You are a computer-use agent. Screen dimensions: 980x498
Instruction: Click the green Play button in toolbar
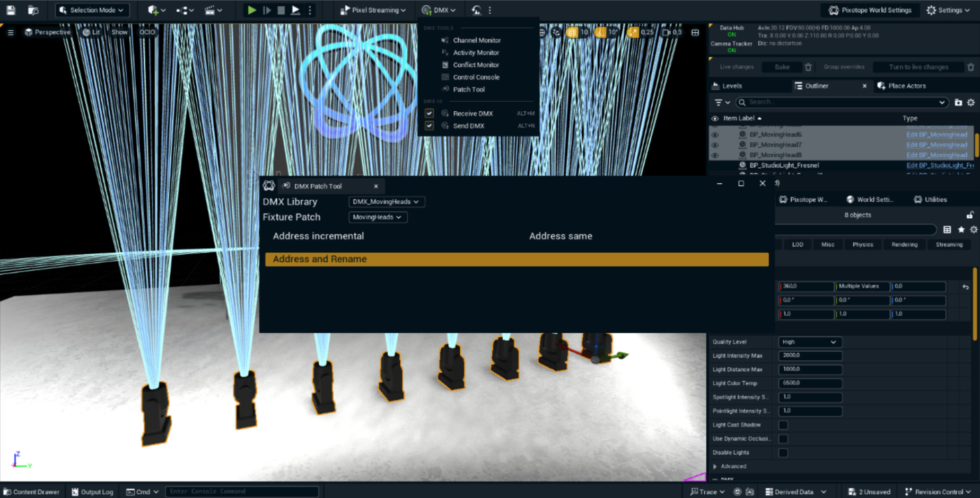point(252,10)
